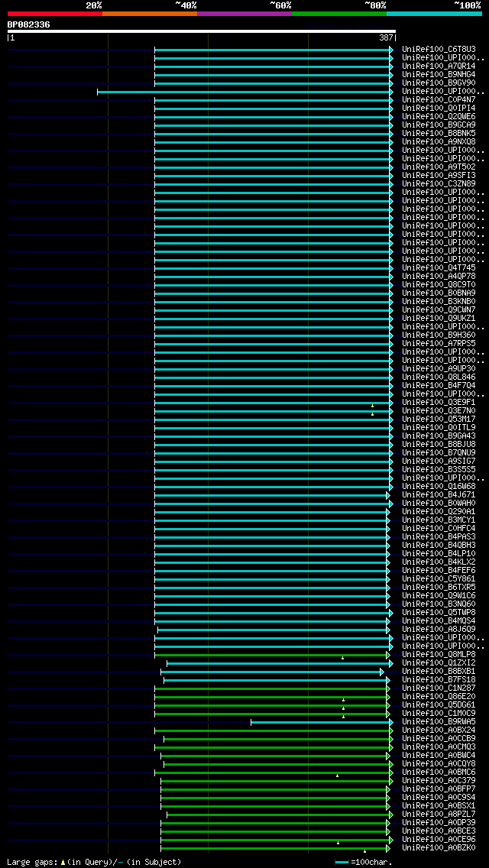Open hit UniRef100_C6T8U3

pos(439,49)
